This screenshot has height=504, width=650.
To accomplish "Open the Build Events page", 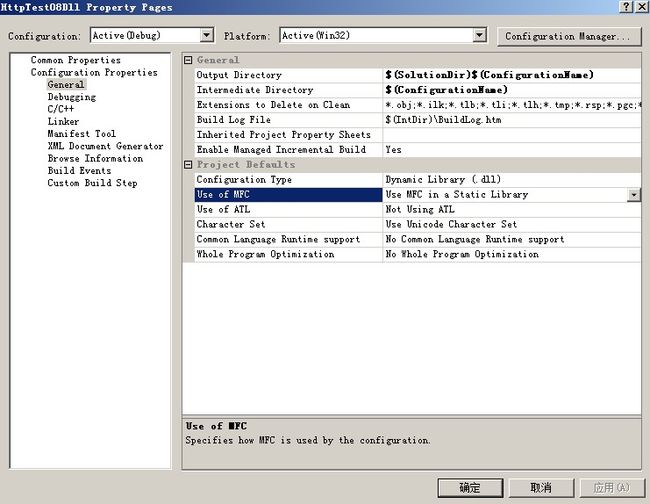I will coord(81,171).
